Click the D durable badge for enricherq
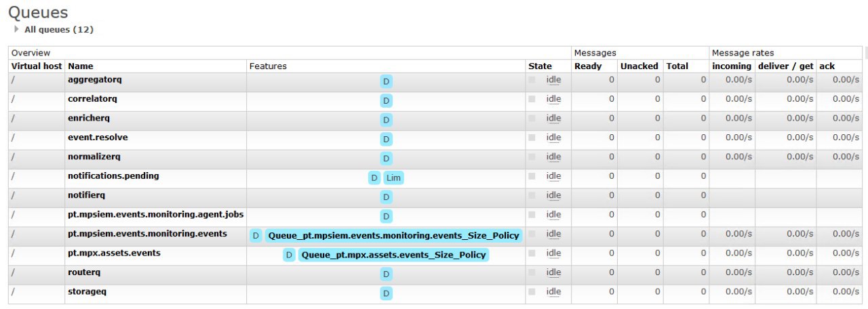868x309 pixels. tap(386, 120)
